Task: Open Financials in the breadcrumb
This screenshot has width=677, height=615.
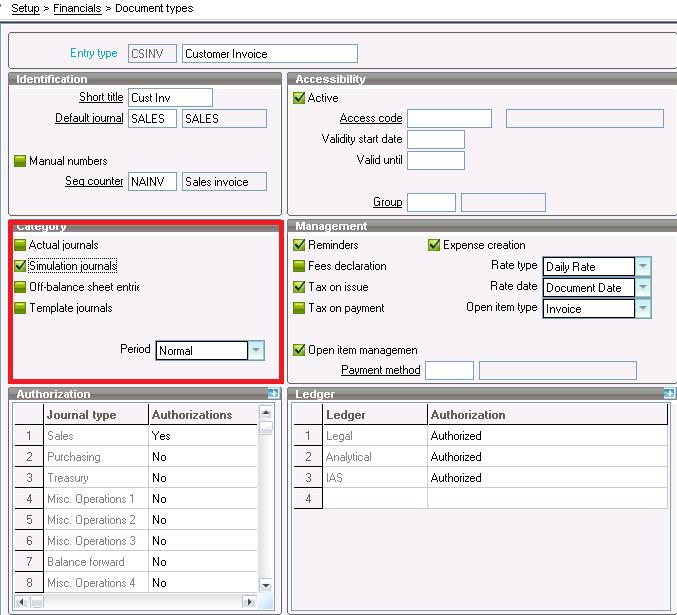Action: (77, 8)
